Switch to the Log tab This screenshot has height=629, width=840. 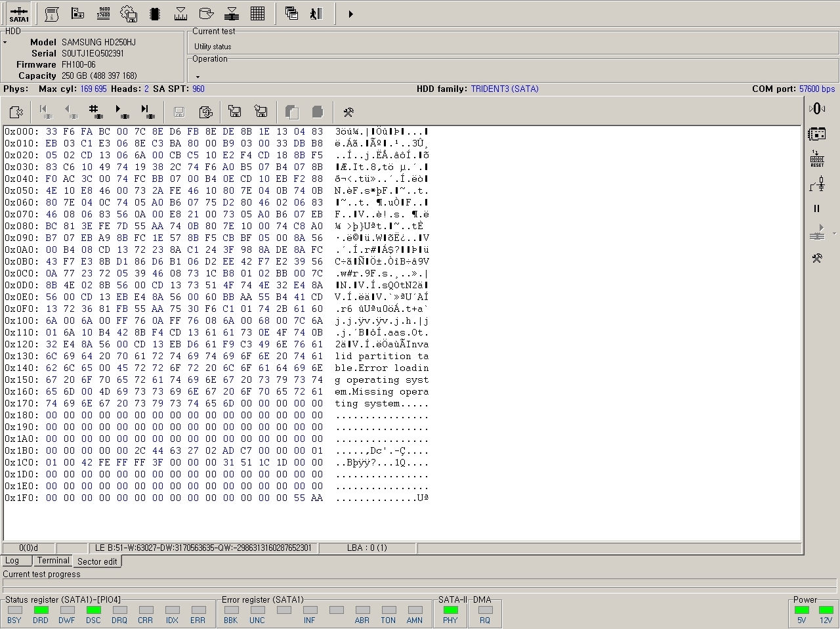pos(12,561)
